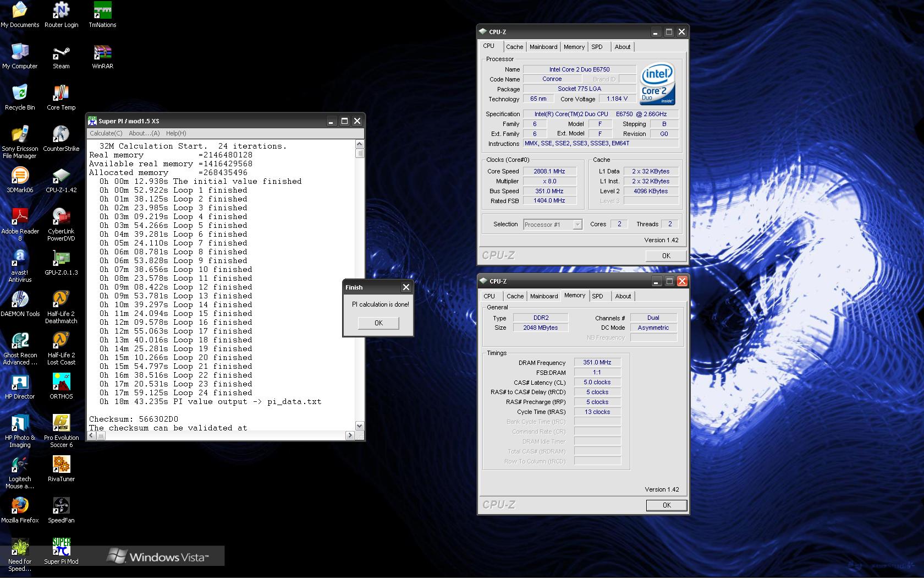Image resolution: width=924 pixels, height=578 pixels.
Task: Switch to CPU tab in bottom CPU-Z
Action: click(x=489, y=296)
